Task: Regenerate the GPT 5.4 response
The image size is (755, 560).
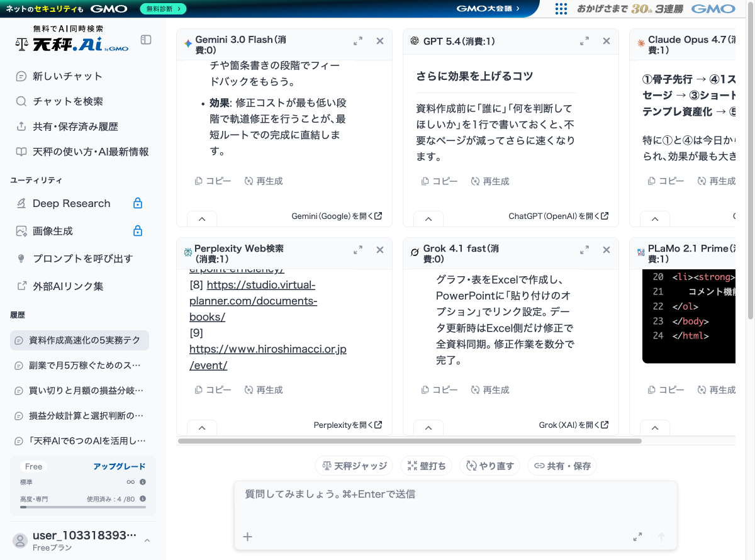Action: [490, 181]
